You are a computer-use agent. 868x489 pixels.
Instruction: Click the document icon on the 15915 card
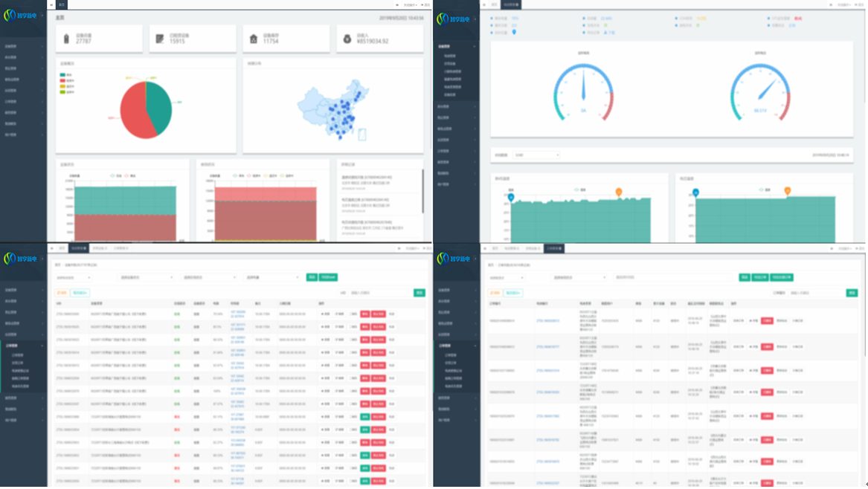pyautogui.click(x=160, y=39)
